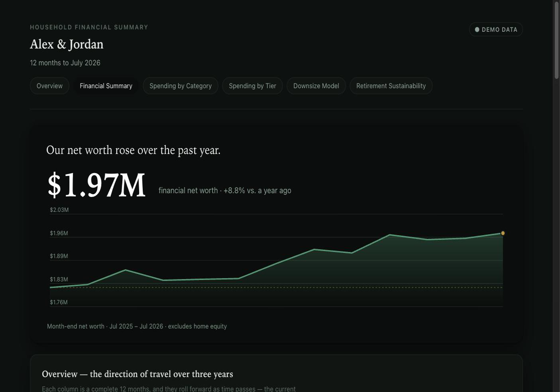Open the Overview tab
Screen dimensions: 560x392
(x=49, y=86)
